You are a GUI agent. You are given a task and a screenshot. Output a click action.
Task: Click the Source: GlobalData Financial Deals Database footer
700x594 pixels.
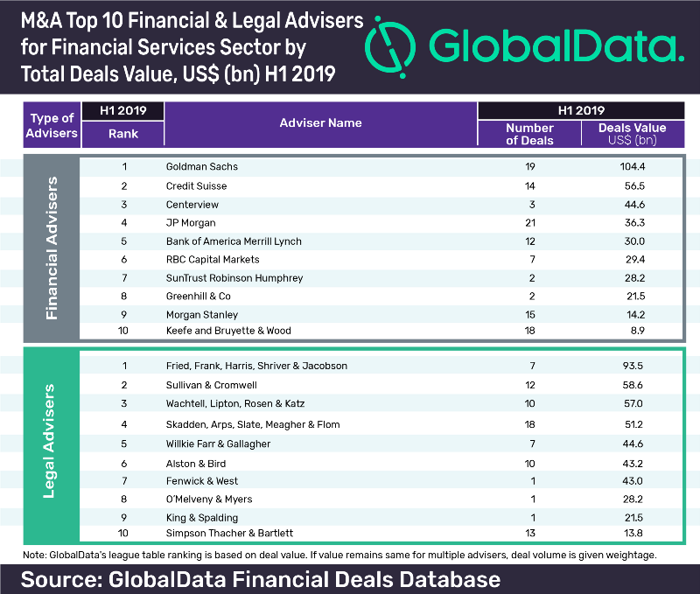pos(261,578)
